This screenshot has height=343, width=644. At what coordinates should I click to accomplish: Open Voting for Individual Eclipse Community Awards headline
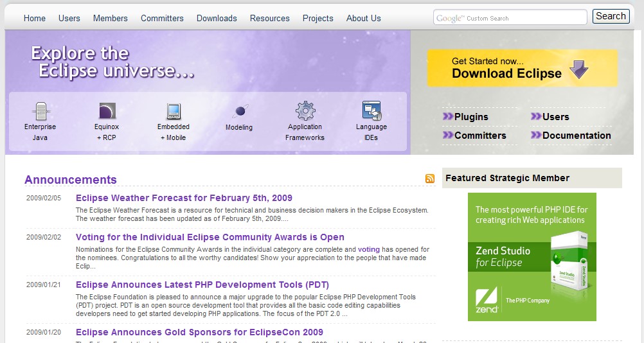tap(210, 237)
